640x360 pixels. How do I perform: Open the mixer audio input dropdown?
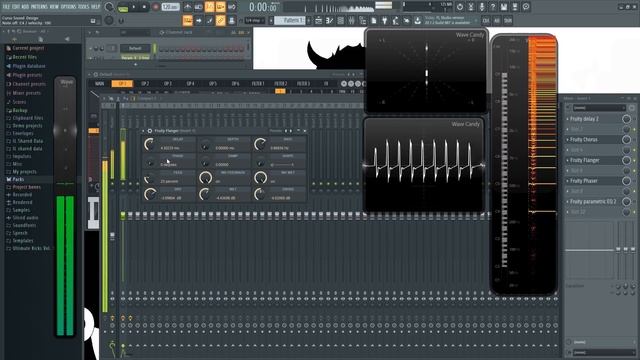[599, 108]
